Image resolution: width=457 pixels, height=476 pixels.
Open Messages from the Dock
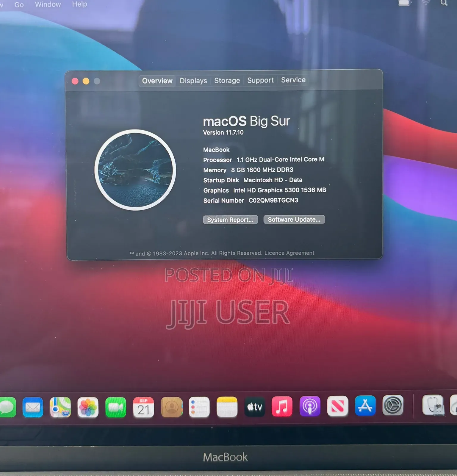(x=7, y=407)
